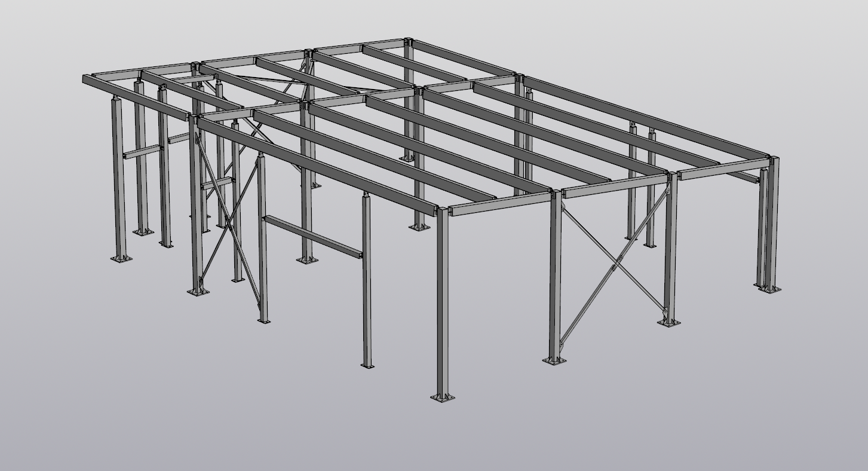
Task: Click the base plate of the far-left front column
Action: click(x=121, y=258)
